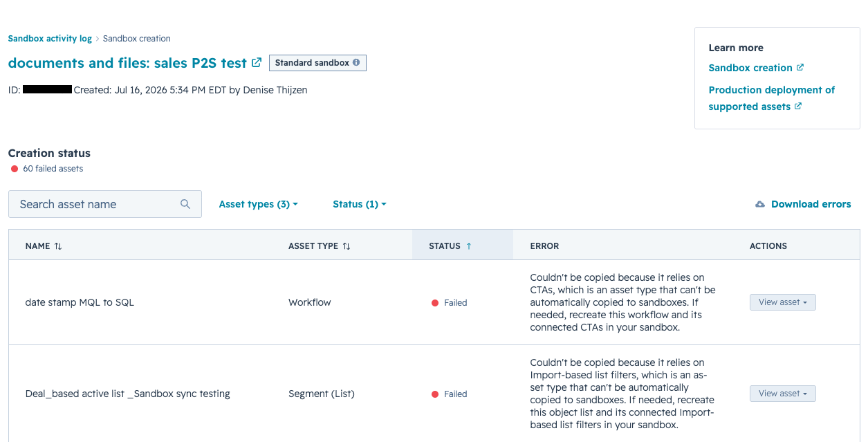Click Standard sandbox badge
The width and height of the screenshot is (868, 442).
click(317, 63)
